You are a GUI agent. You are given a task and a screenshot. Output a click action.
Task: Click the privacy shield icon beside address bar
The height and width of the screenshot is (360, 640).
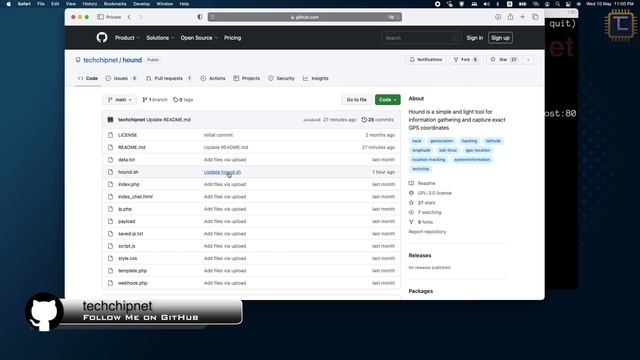tap(200, 17)
